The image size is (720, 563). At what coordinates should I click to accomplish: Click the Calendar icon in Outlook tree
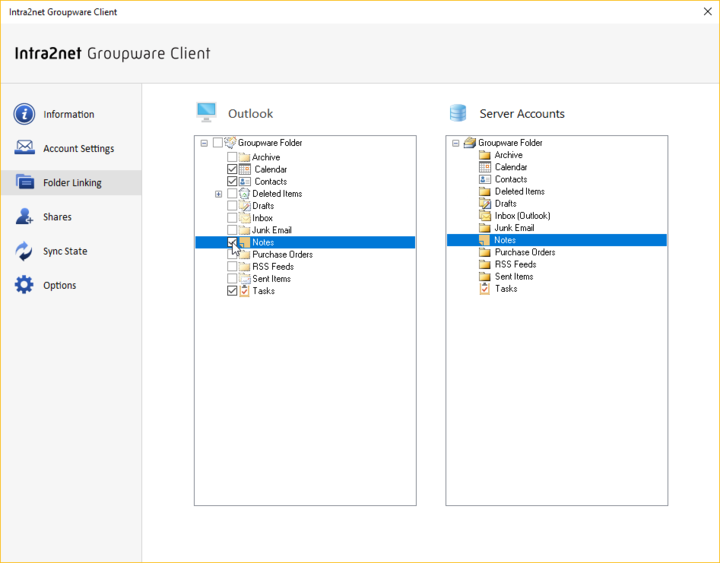[245, 169]
